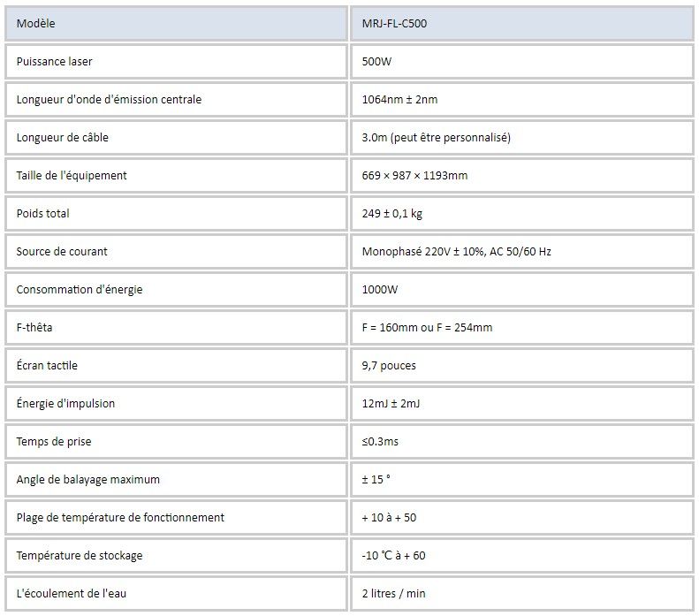This screenshot has height=616, width=699.
Task: Click the "Temps de prise" label
Action: [54, 442]
